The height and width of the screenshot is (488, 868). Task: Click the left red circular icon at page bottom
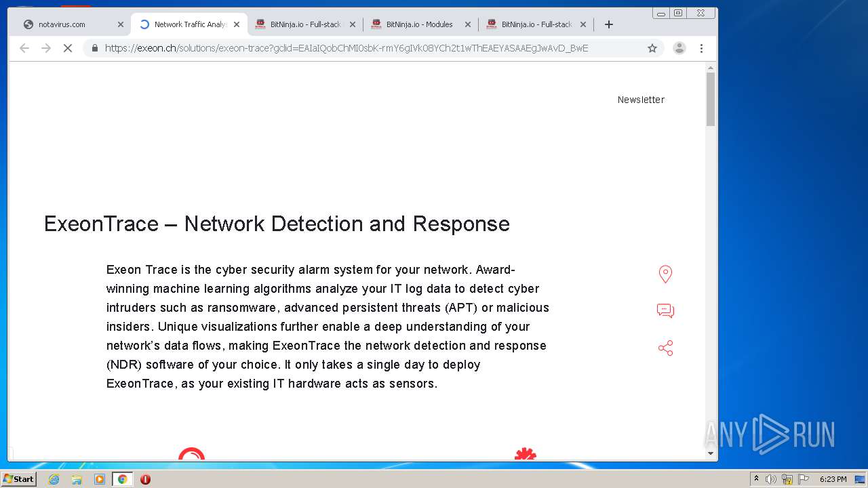pyautogui.click(x=191, y=453)
